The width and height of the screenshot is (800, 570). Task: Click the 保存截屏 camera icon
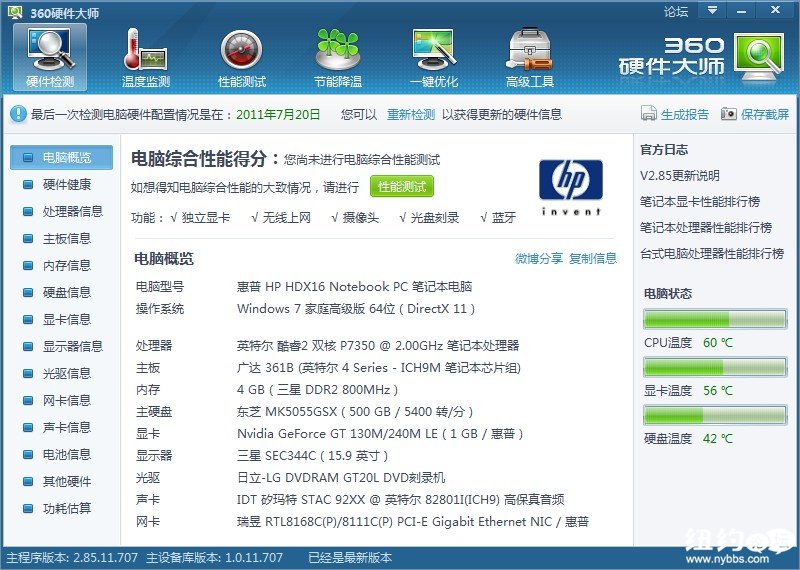pos(729,113)
